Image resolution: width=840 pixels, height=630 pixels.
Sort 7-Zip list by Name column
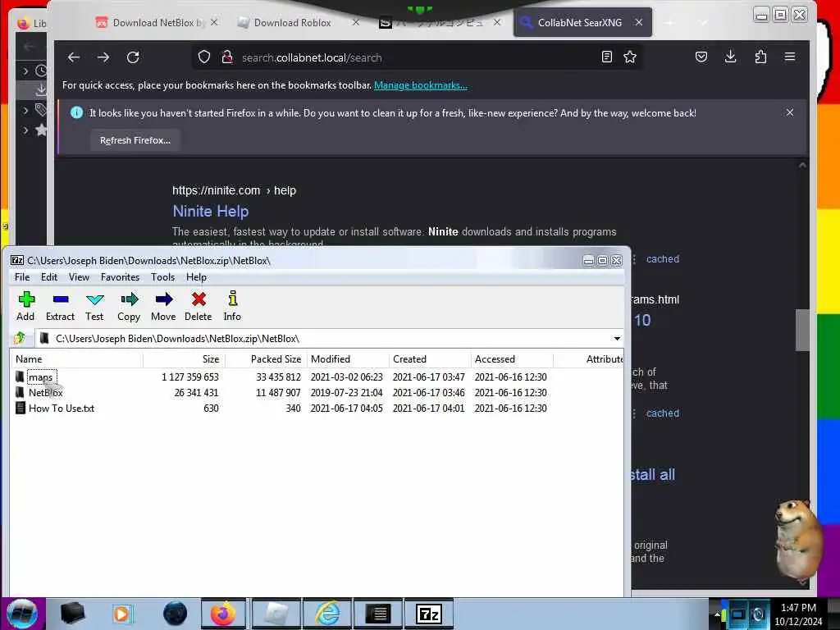(x=76, y=359)
